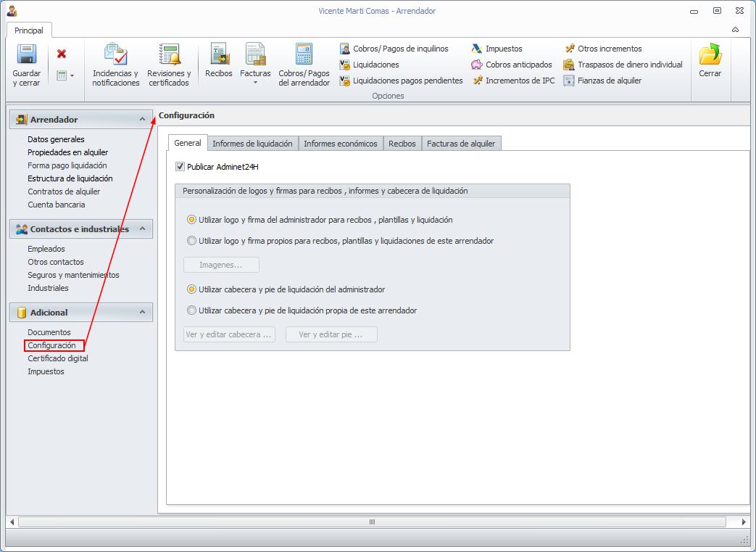The height and width of the screenshot is (552, 756).
Task: Switch to Informes económicos tab
Action: coord(341,144)
